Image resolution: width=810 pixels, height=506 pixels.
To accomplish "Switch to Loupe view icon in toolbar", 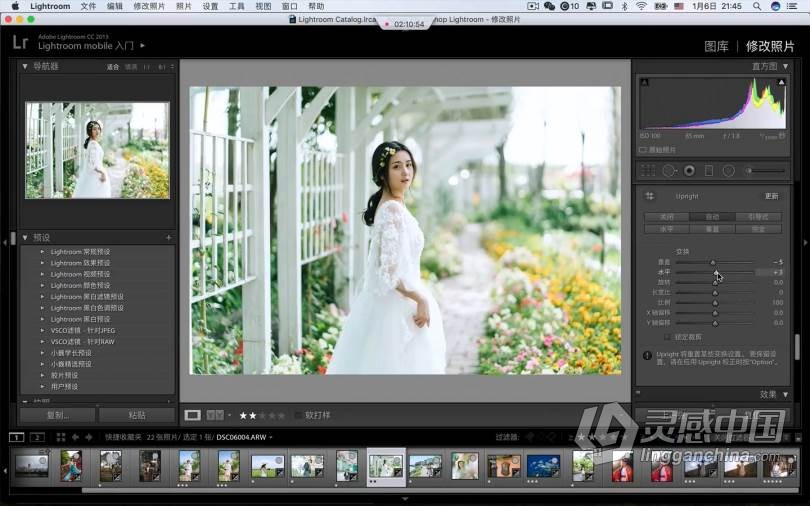I will click(192, 415).
